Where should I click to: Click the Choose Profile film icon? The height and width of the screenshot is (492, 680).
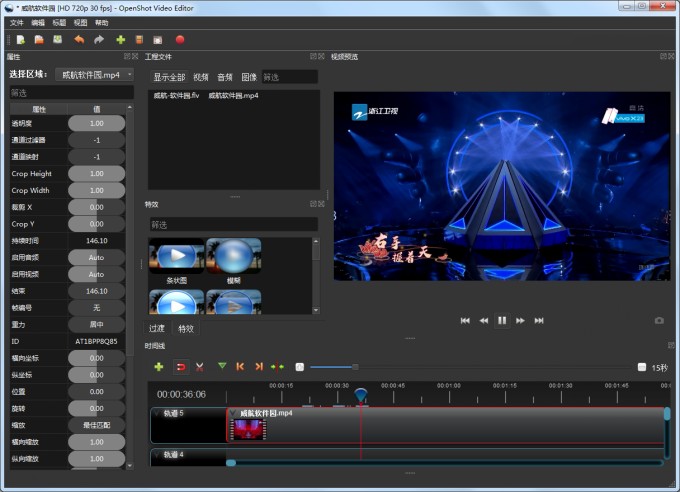pyautogui.click(x=139, y=40)
